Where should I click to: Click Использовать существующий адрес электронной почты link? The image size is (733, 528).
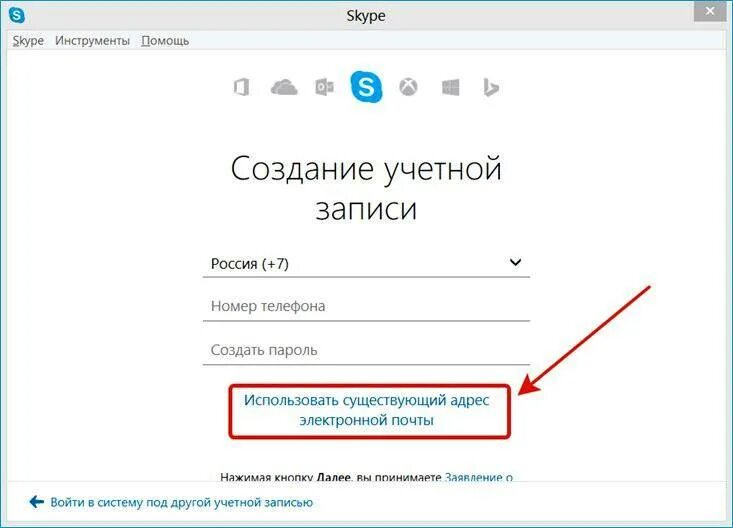point(366,410)
